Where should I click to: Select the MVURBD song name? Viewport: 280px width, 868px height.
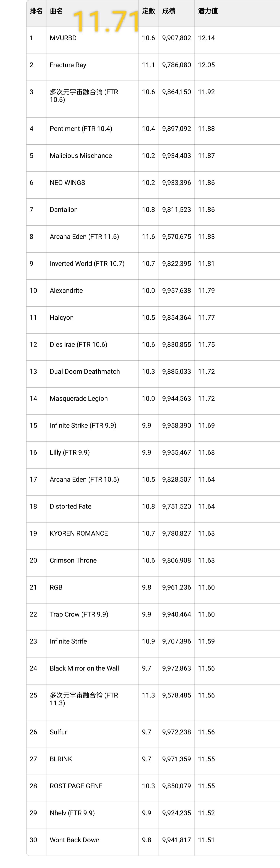pyautogui.click(x=63, y=38)
